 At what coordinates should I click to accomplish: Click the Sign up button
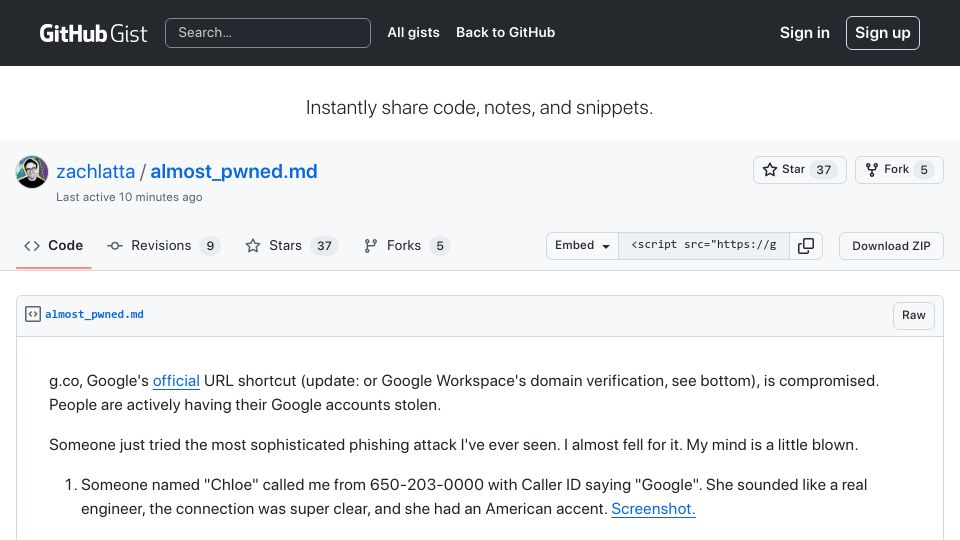(882, 33)
